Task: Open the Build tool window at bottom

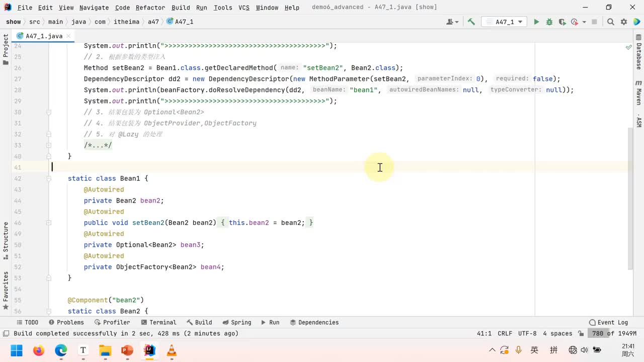Action: [199, 322]
